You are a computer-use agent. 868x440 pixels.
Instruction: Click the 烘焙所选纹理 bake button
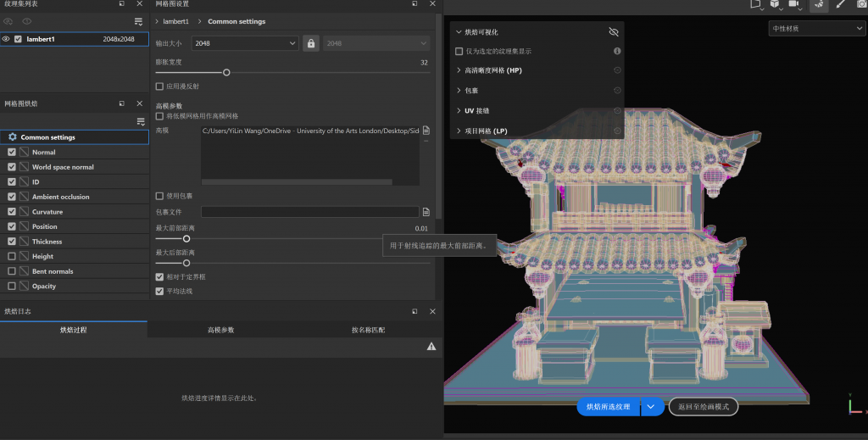point(608,407)
